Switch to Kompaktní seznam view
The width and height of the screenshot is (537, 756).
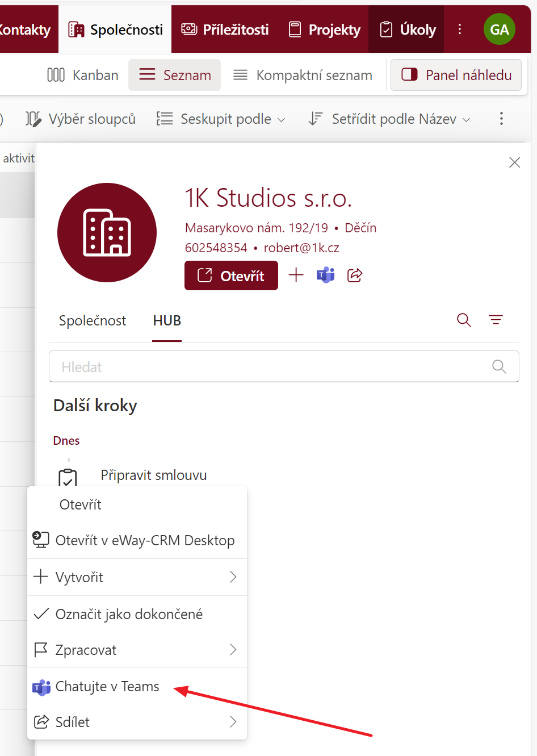(303, 75)
